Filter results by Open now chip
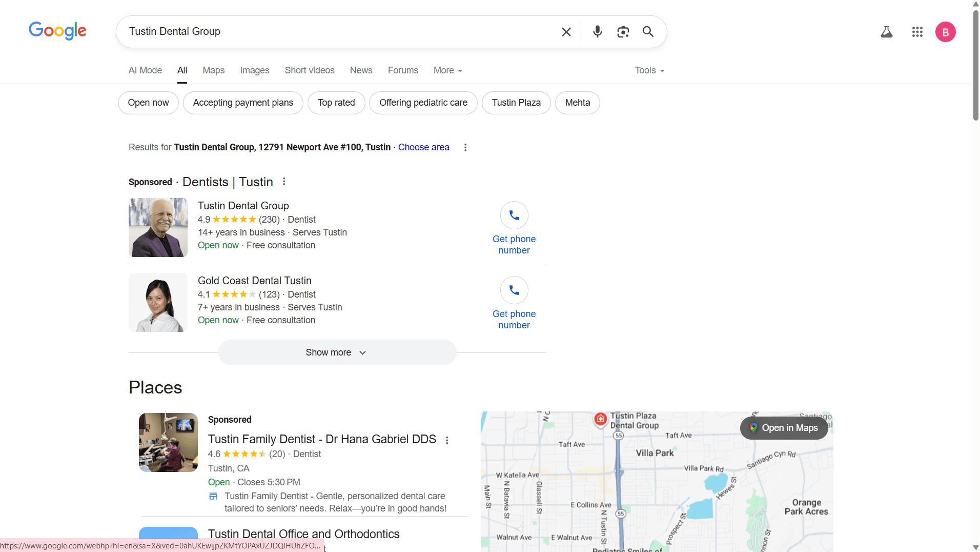 [x=148, y=103]
